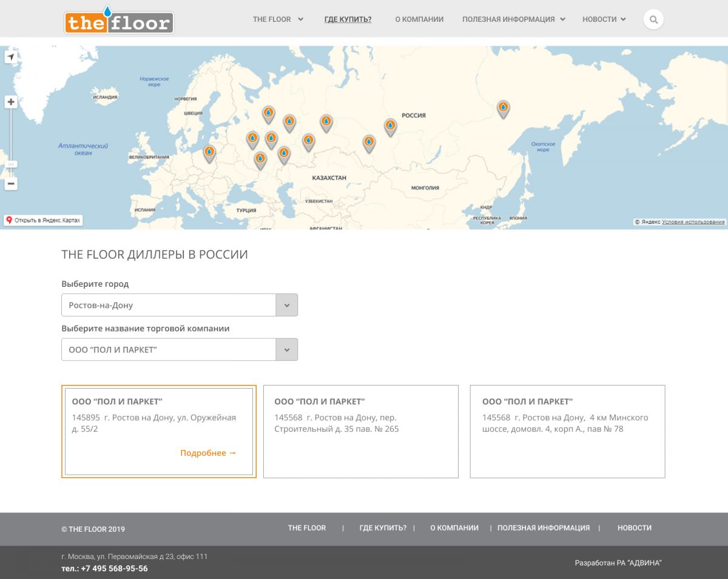This screenshot has height=579, width=728.
Task: Click the footer address г. Москва, ул. Первомайская
Action: (135, 557)
